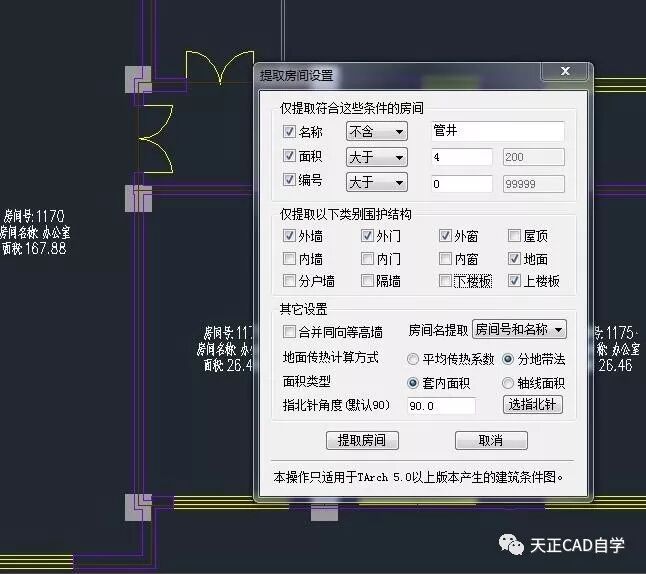Select the 分地带法 radio button
The image size is (646, 574).
pyautogui.click(x=508, y=359)
